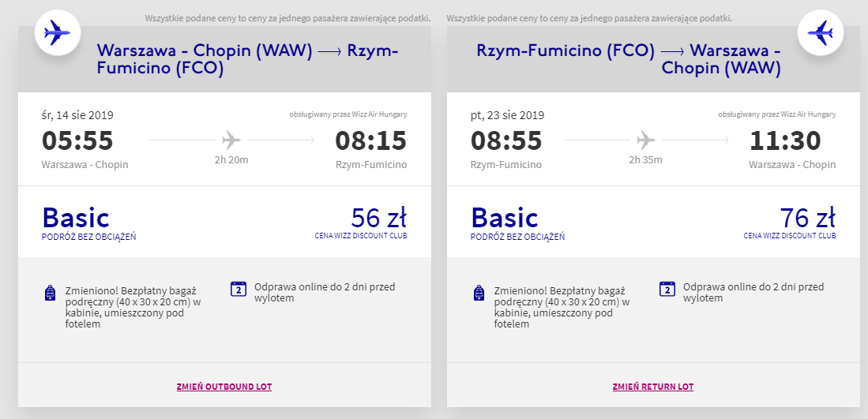Click the gray plane icon above 2h 35m
Screen dimensions: 868x419
645,140
